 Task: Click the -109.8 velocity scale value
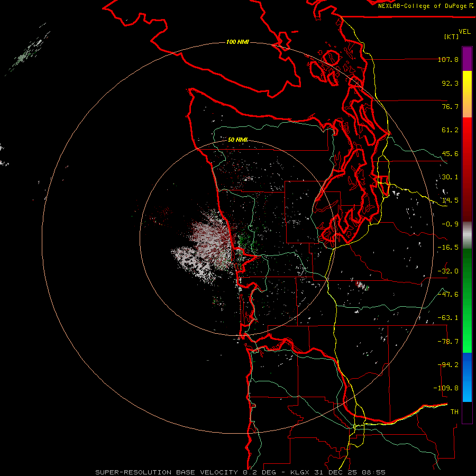pos(446,388)
